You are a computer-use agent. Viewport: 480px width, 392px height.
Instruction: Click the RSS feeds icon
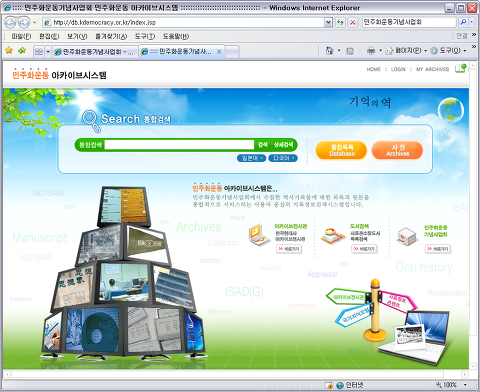click(350, 51)
